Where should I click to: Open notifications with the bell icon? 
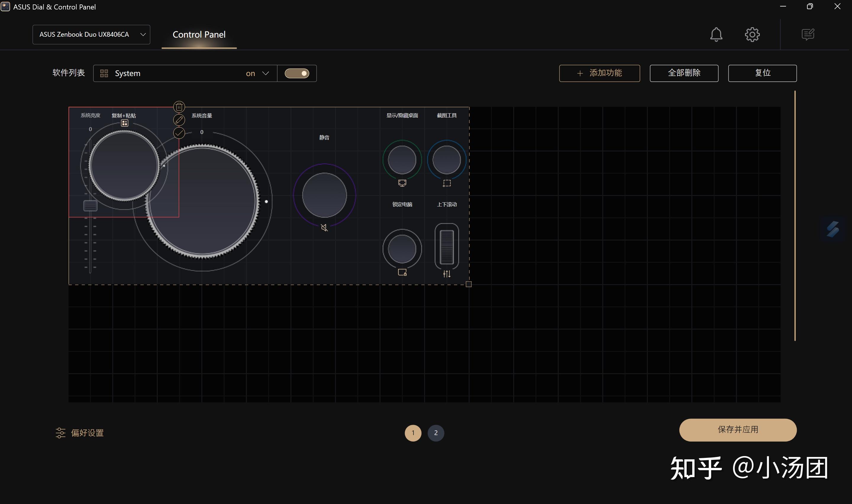(x=716, y=34)
